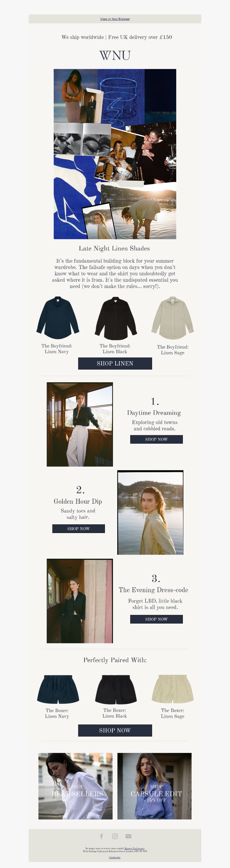
Task: Open the Instagram icon in footer
Action: [x=115, y=836]
